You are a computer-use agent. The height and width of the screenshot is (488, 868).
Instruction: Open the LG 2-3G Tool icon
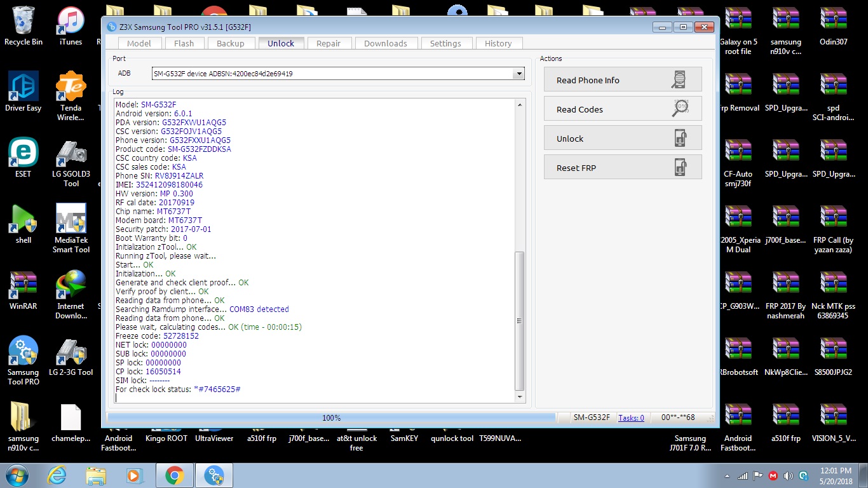[71, 356]
